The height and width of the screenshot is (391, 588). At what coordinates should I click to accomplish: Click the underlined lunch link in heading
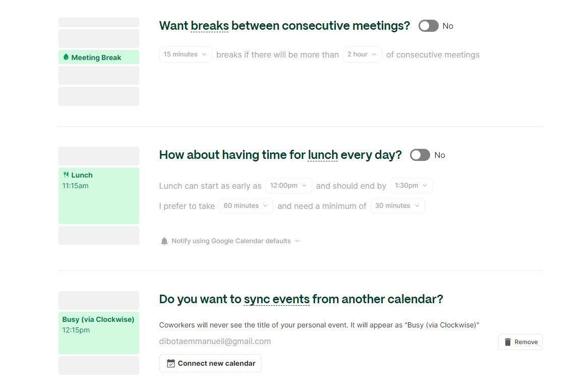(x=323, y=155)
